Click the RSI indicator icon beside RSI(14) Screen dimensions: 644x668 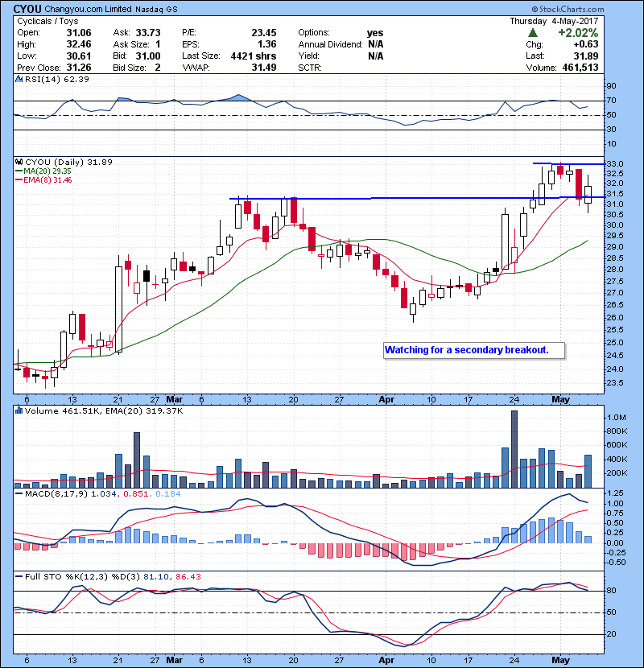19,79
